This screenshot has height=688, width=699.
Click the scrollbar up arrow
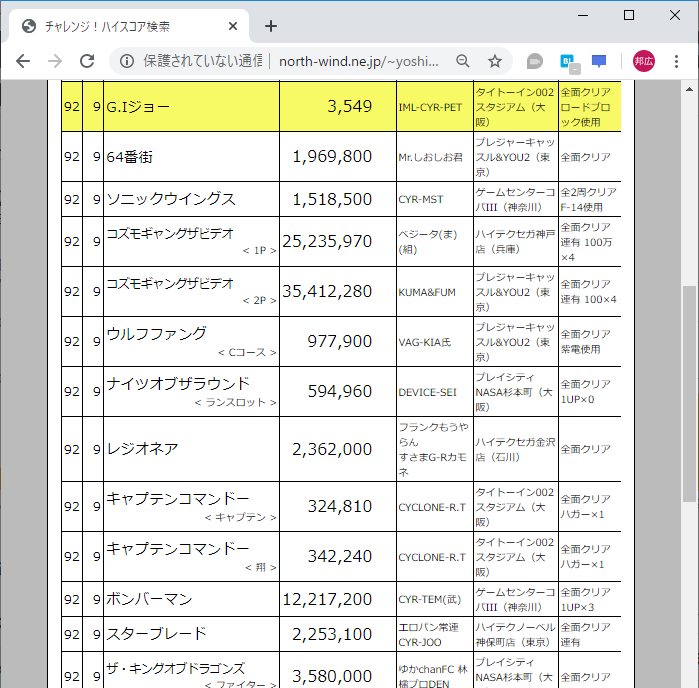click(689, 89)
